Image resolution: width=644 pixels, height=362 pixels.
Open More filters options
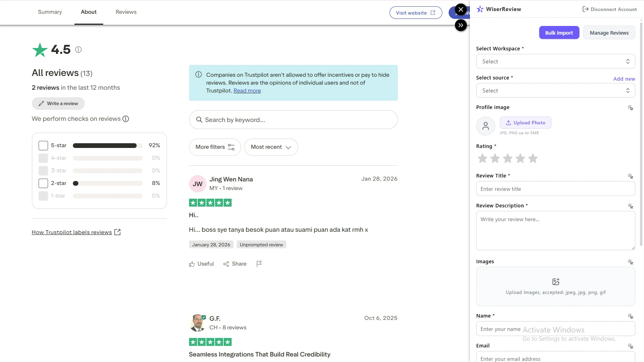(x=215, y=147)
